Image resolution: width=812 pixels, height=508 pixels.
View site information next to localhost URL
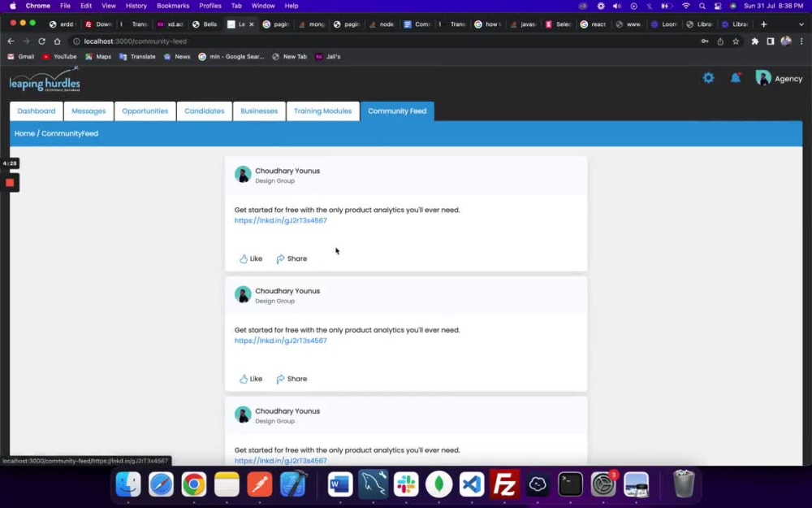(x=76, y=41)
